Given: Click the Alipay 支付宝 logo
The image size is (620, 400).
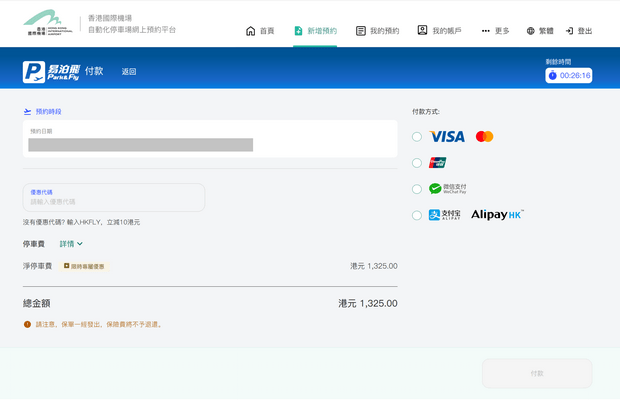Looking at the screenshot, I should (x=444, y=215).
